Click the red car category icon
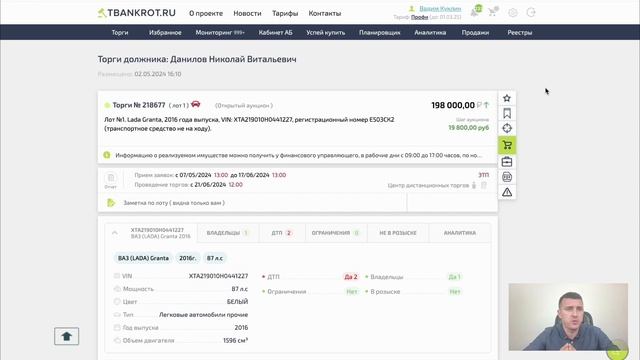This screenshot has width=640, height=360. [x=196, y=104]
